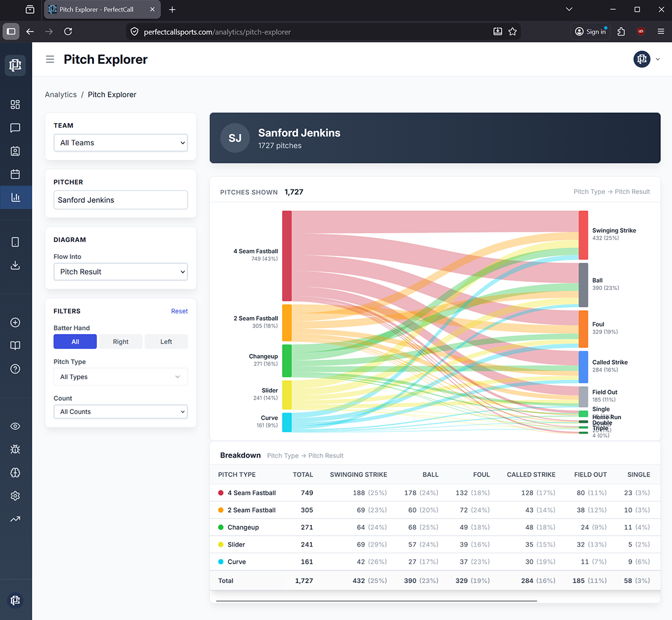The image size is (672, 620).
Task: Click the eye preview icon in sidebar
Action: pos(16,426)
